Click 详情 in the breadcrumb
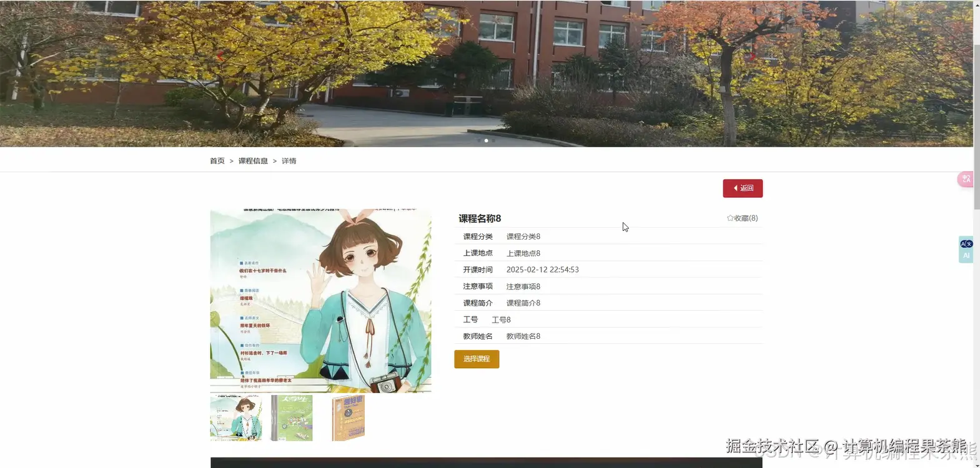The image size is (980, 468). (x=289, y=161)
